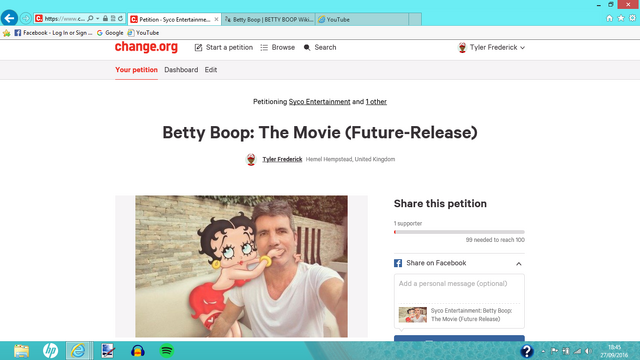The image size is (640, 360).
Task: Open the address bar dropdown arrow
Action: (x=98, y=18)
